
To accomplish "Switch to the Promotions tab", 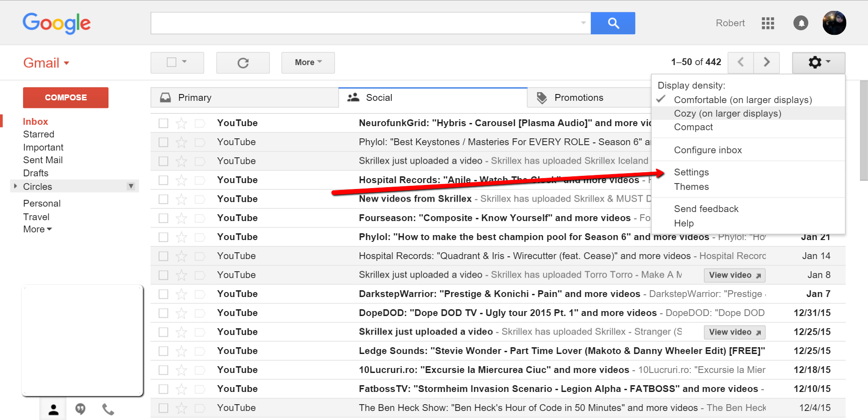I will (x=578, y=98).
